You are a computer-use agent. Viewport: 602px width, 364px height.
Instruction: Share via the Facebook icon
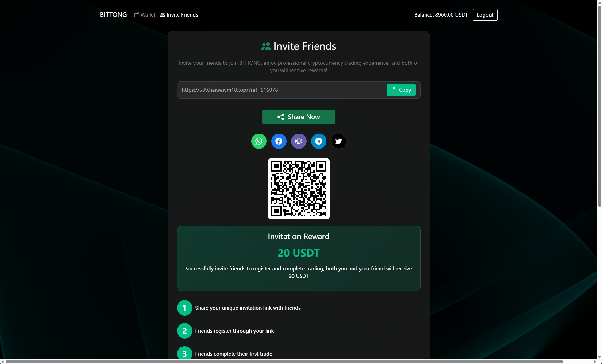pyautogui.click(x=279, y=141)
